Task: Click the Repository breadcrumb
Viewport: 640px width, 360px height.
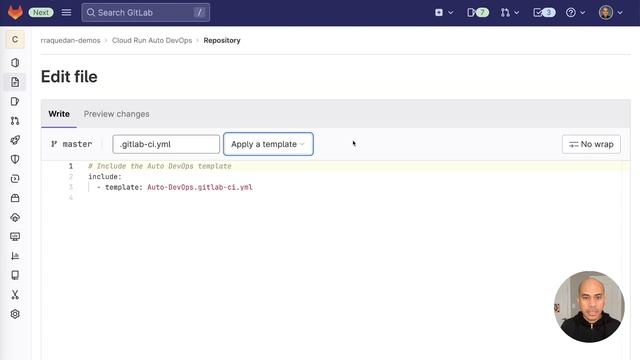Action: click(222, 40)
